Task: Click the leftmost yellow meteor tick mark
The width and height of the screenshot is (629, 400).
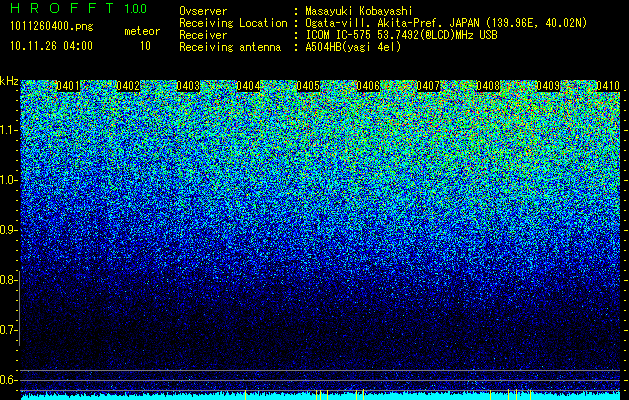Action: (246, 395)
